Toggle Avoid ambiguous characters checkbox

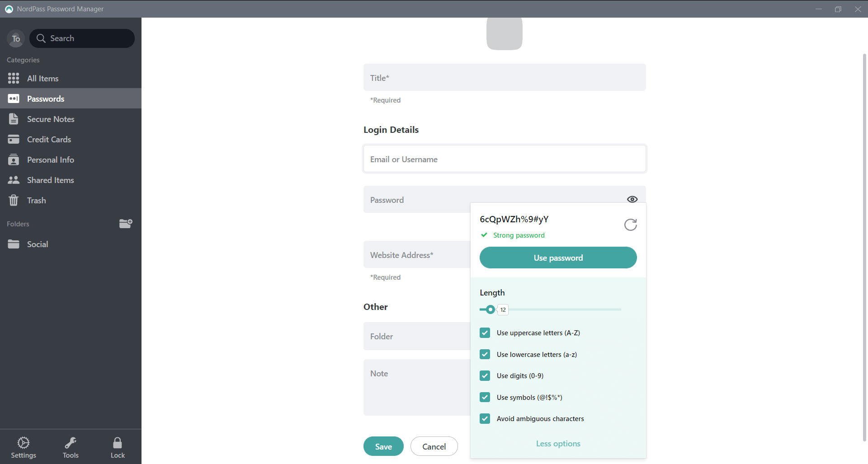(485, 419)
